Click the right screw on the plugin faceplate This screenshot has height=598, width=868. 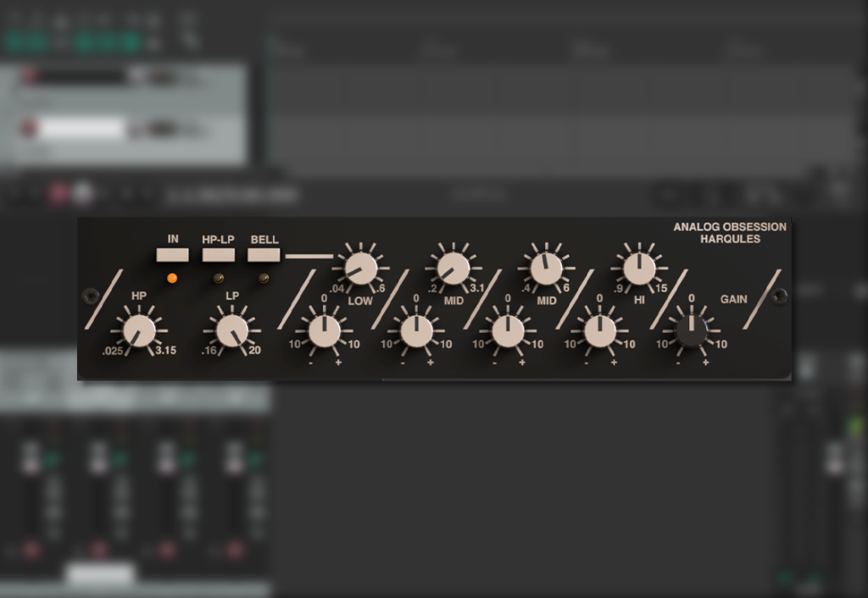click(x=781, y=298)
